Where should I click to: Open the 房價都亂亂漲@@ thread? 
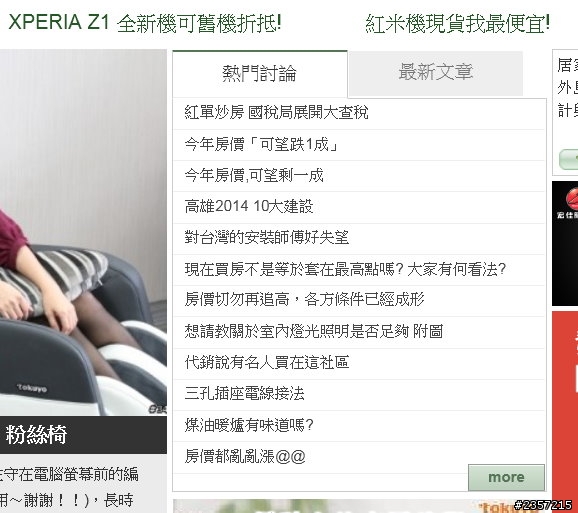[x=245, y=456]
